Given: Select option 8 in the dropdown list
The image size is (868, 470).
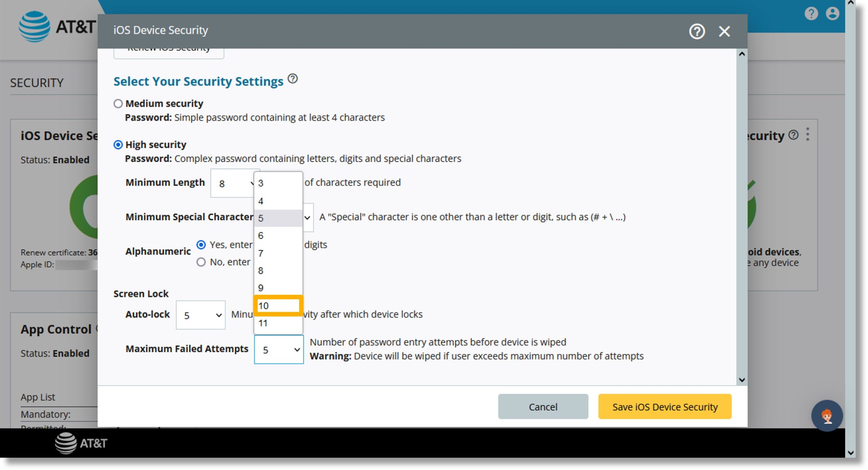Looking at the screenshot, I should coord(278,270).
